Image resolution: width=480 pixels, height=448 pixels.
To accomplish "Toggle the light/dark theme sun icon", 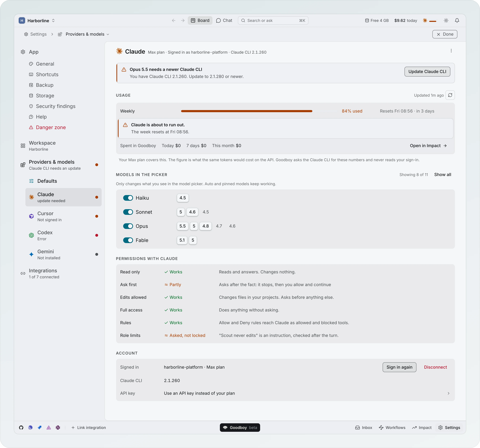I will coord(446,20).
